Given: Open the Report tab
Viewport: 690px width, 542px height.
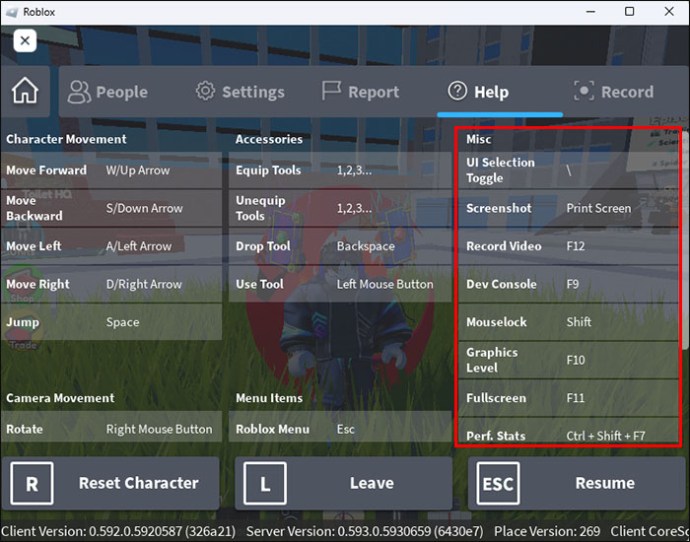Looking at the screenshot, I should click(360, 92).
